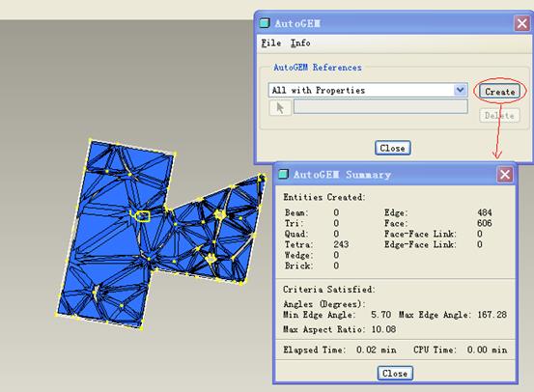Image resolution: width=534 pixels, height=392 pixels.
Task: Click the selection arrow picker icon
Action: (x=280, y=108)
